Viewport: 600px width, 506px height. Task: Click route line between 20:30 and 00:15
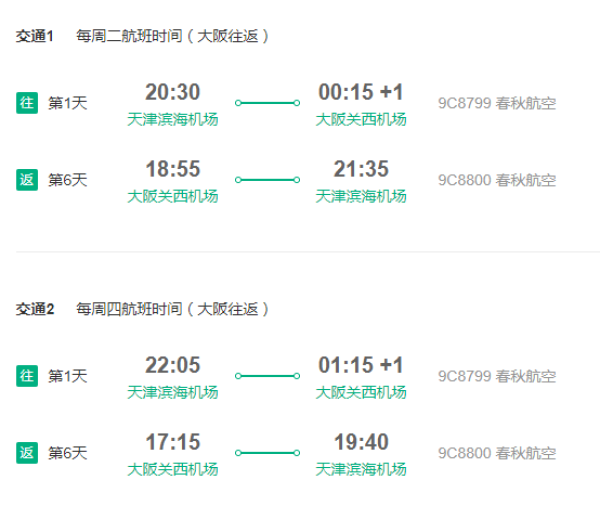(267, 103)
